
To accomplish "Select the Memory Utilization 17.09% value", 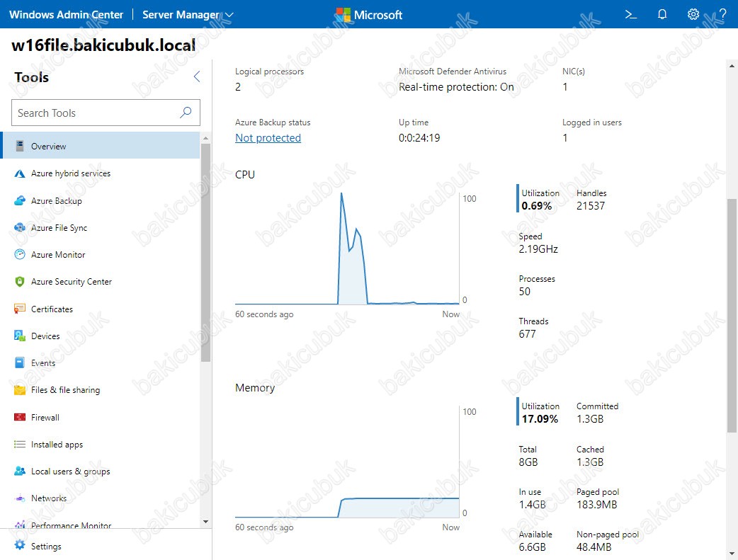I will tap(540, 419).
